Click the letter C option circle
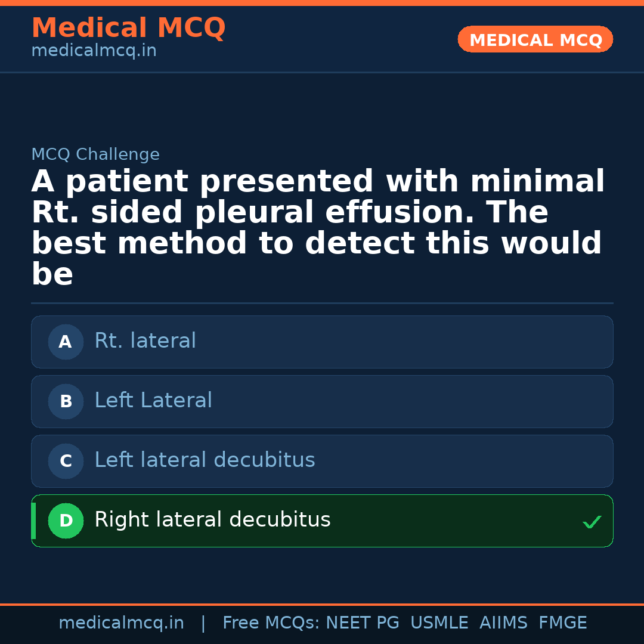 66,461
